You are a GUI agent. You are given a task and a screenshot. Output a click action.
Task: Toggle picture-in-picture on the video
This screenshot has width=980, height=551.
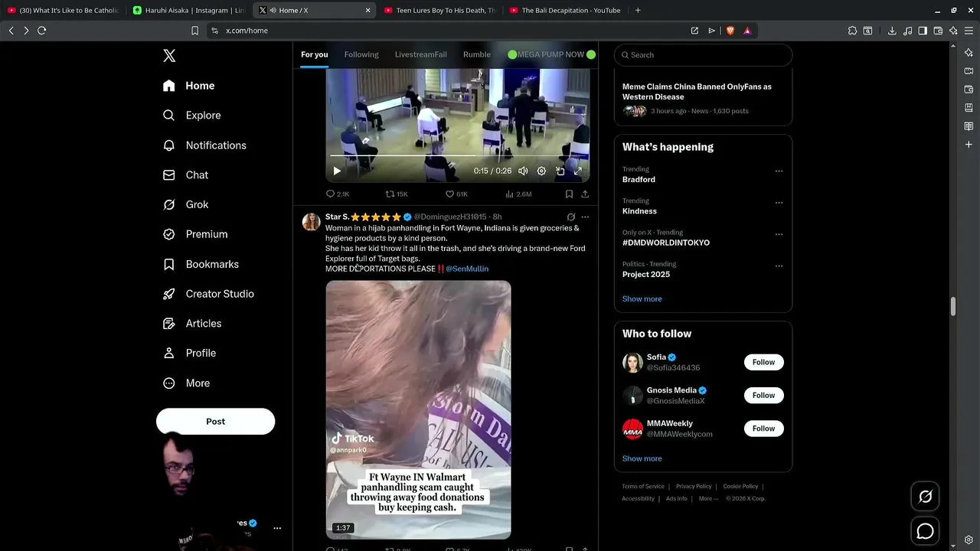(560, 171)
